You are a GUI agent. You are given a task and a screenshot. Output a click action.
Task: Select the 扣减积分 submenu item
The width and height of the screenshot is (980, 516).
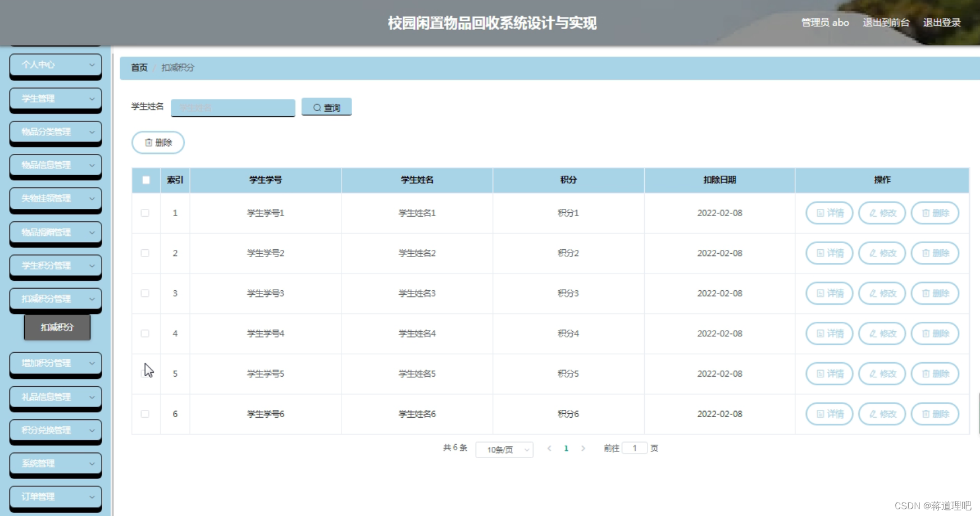coord(56,327)
